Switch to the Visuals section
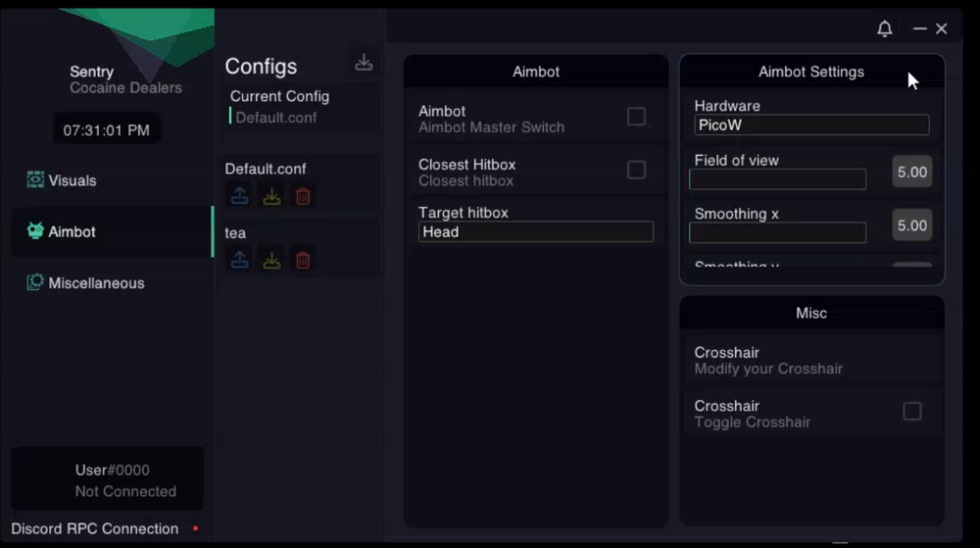 point(112,180)
